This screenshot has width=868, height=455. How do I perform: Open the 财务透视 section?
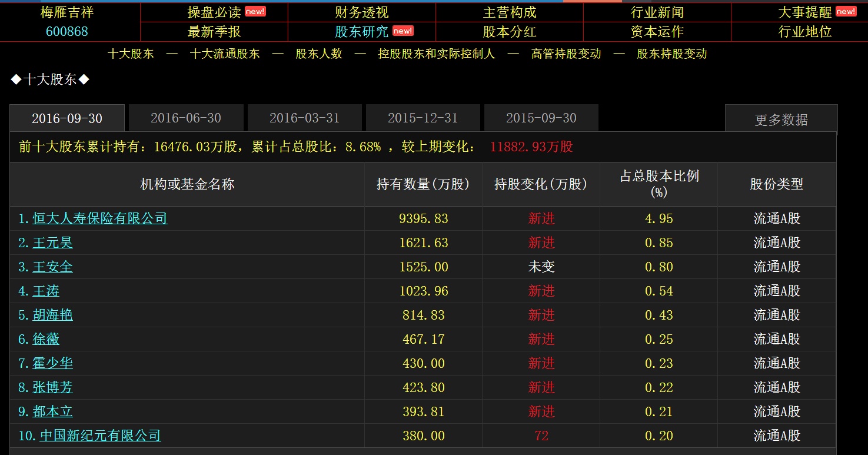362,12
